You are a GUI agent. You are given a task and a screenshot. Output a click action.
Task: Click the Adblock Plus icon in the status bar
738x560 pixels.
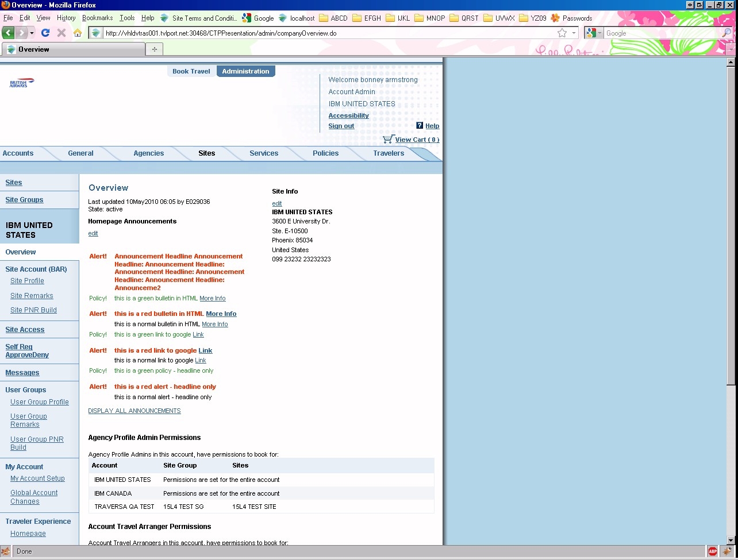pos(713,551)
